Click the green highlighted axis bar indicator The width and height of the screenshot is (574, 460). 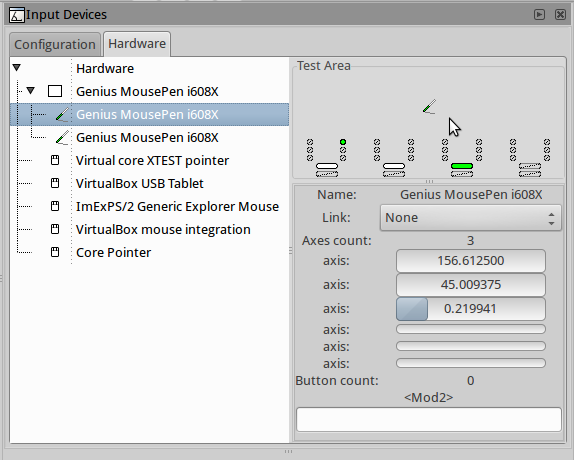[x=462, y=166]
